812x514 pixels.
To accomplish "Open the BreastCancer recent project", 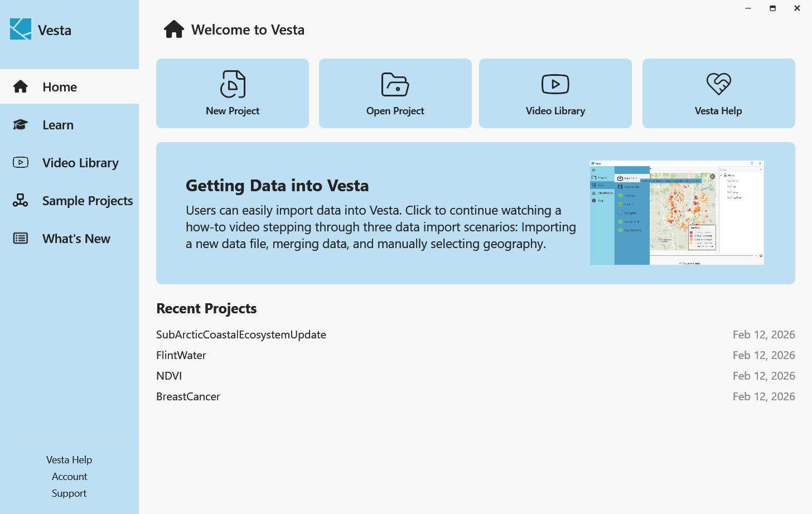I will pos(188,396).
